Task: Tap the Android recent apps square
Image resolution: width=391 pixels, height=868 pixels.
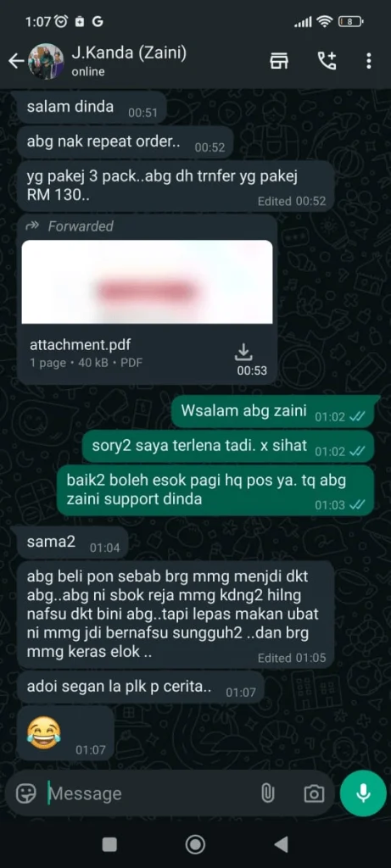Action: coord(109,844)
